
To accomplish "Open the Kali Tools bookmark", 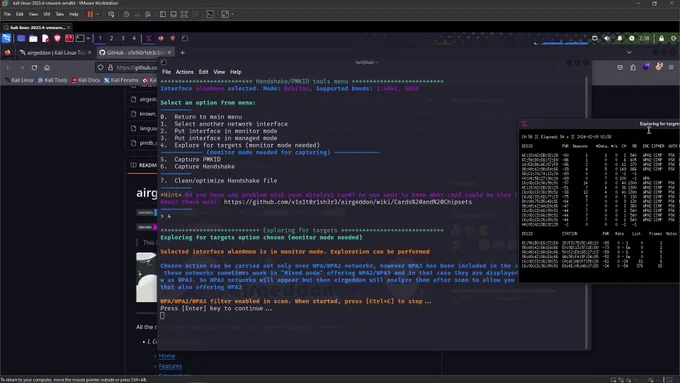I will 52,80.
